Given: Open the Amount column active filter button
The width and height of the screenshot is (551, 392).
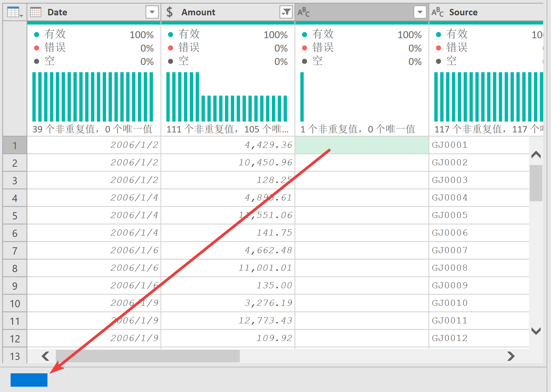Looking at the screenshot, I should click(286, 12).
